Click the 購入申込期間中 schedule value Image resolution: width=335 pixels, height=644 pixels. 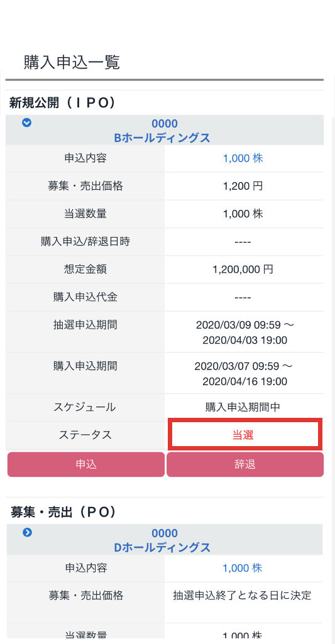click(x=243, y=407)
